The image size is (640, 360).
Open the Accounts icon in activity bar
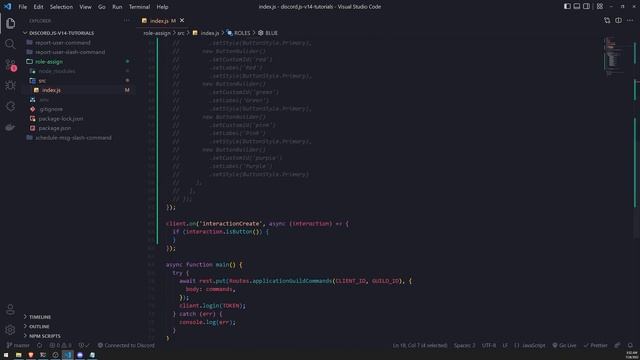click(x=10, y=309)
